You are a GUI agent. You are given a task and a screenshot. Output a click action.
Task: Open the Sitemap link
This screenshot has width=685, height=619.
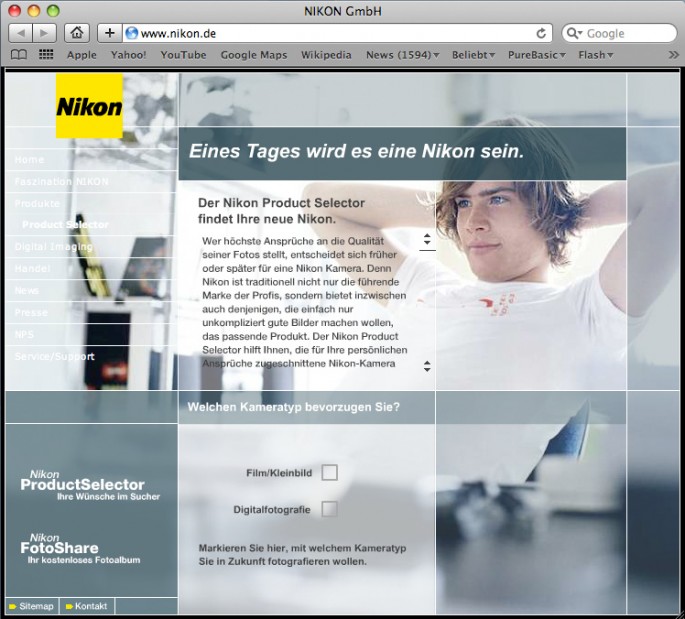tap(36, 606)
